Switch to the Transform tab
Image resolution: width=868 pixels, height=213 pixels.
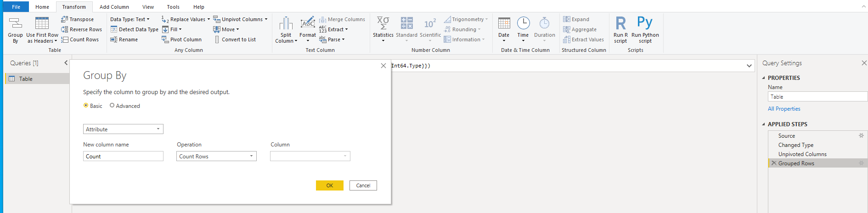coord(74,7)
